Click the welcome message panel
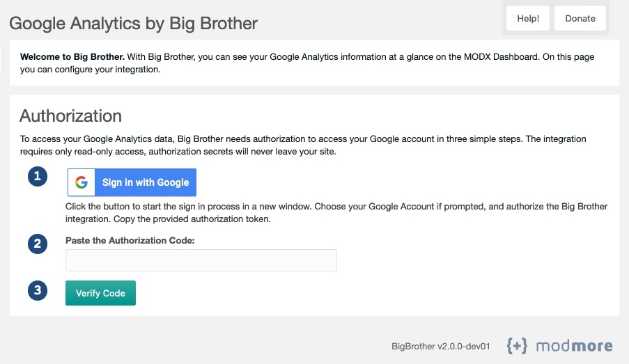This screenshot has width=629, height=364. click(x=315, y=63)
